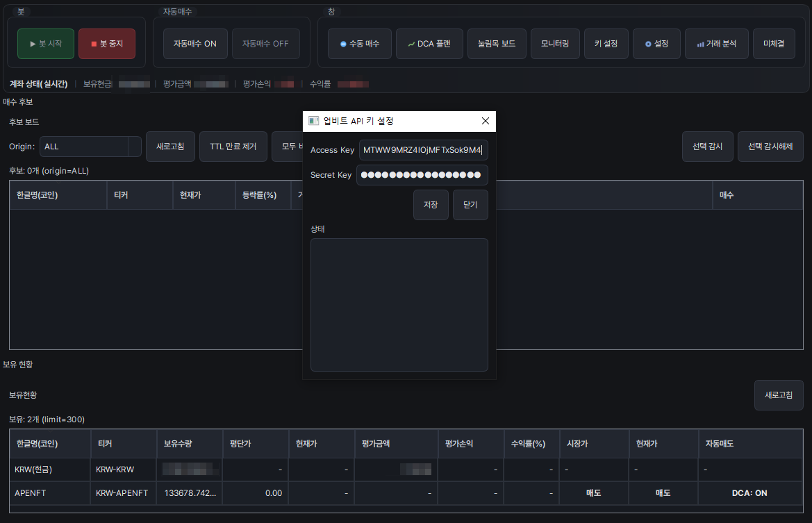The height and width of the screenshot is (523, 812).
Task: Stop the bot via the red stop icon
Action: point(106,42)
